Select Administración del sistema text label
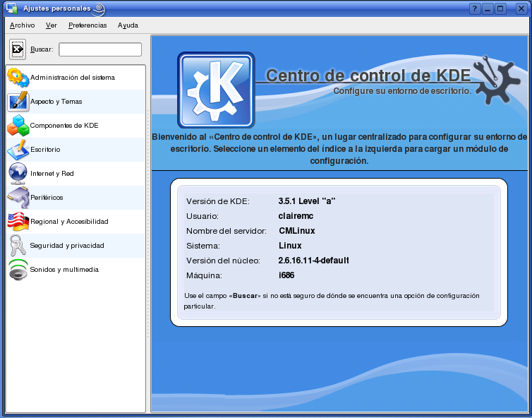This screenshot has height=418, width=532. tap(73, 78)
